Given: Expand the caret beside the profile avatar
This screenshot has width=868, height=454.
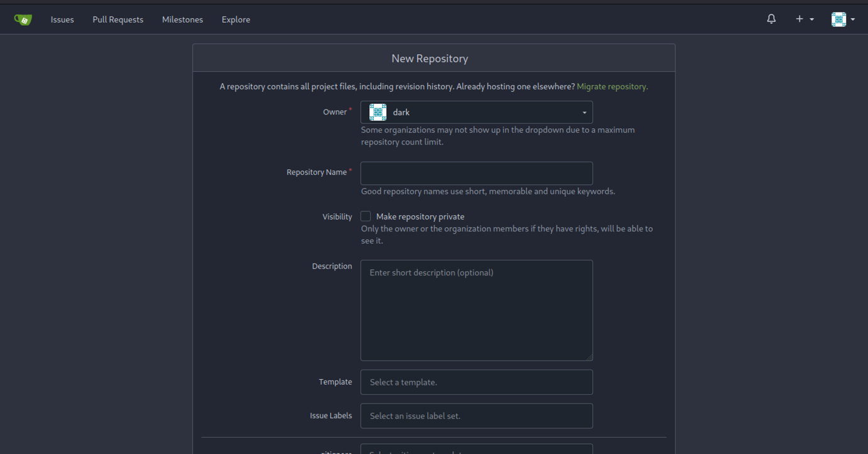Looking at the screenshot, I should 853,19.
